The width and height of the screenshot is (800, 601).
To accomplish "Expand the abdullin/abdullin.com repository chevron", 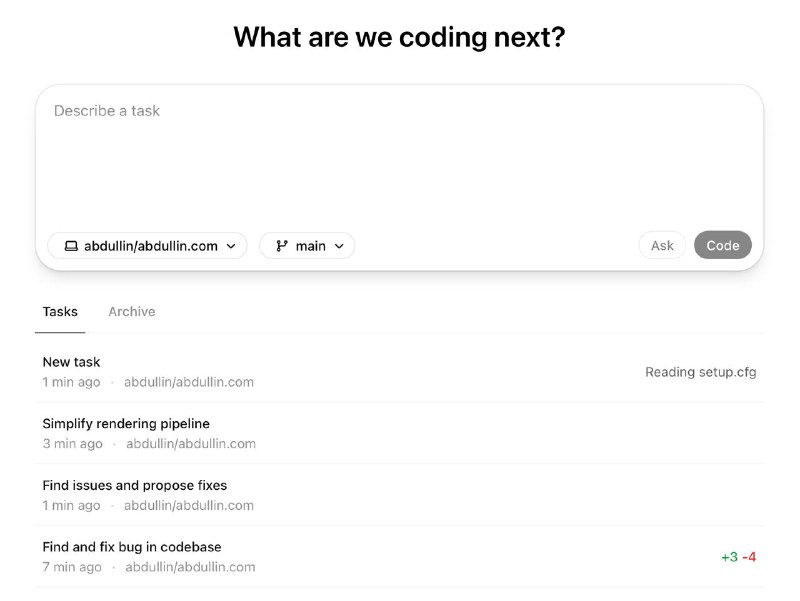I will pos(231,246).
